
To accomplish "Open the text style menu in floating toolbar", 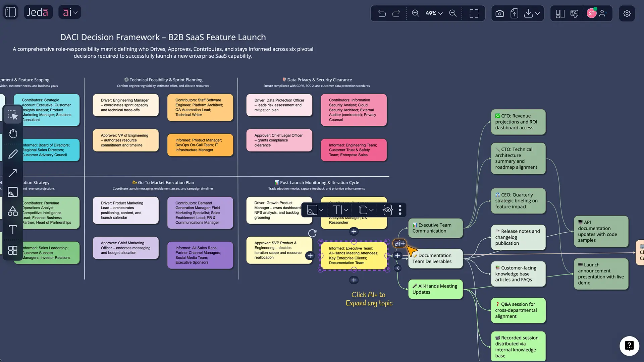I will pos(340,210).
